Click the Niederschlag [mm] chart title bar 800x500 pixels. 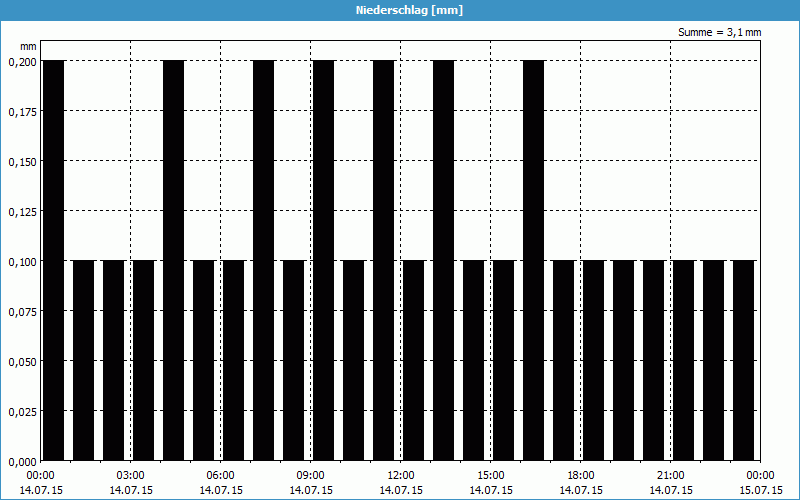[400, 10]
